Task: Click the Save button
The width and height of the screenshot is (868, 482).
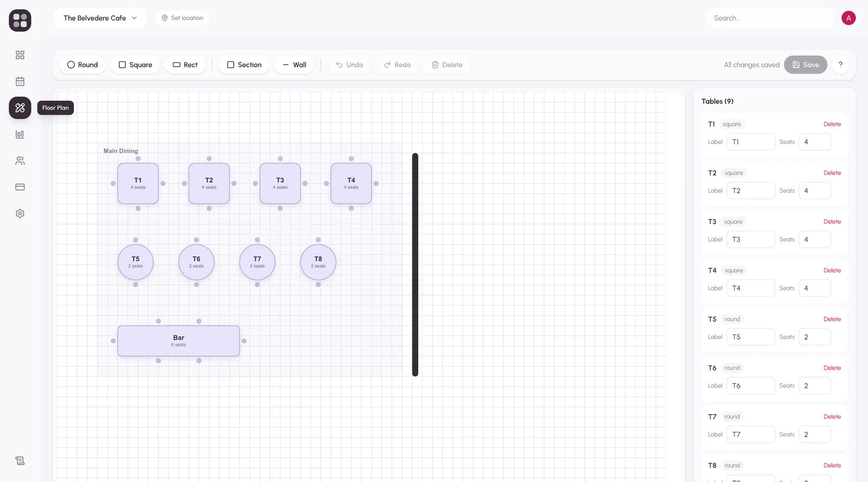Action: [806, 65]
